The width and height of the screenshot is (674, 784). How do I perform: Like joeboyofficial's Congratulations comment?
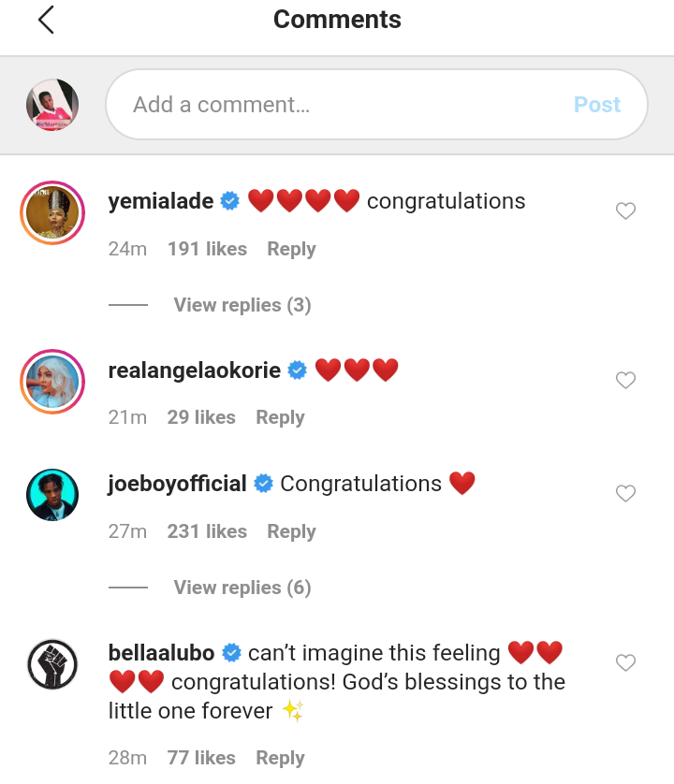(x=625, y=493)
